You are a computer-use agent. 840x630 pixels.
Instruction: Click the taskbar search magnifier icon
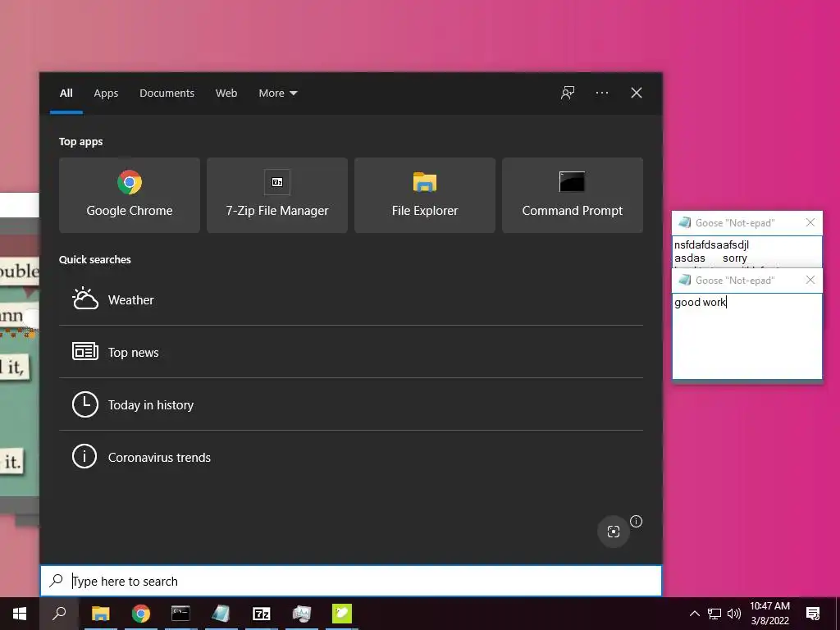tap(59, 614)
